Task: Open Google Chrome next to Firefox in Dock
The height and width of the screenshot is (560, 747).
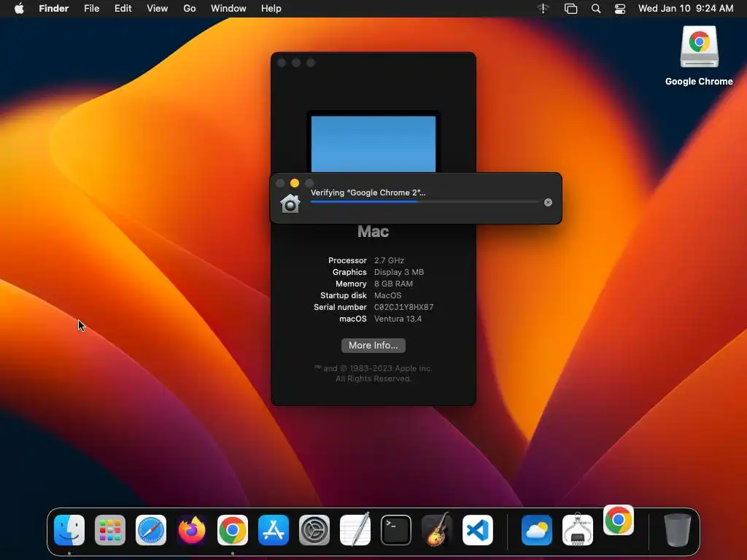Action: (233, 530)
